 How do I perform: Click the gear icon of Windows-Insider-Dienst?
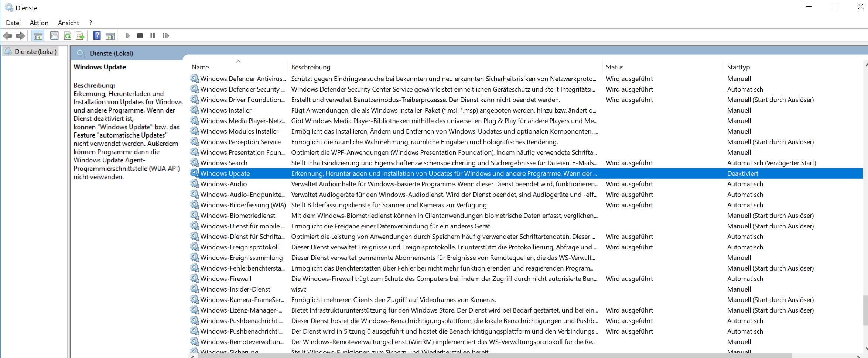click(x=195, y=289)
